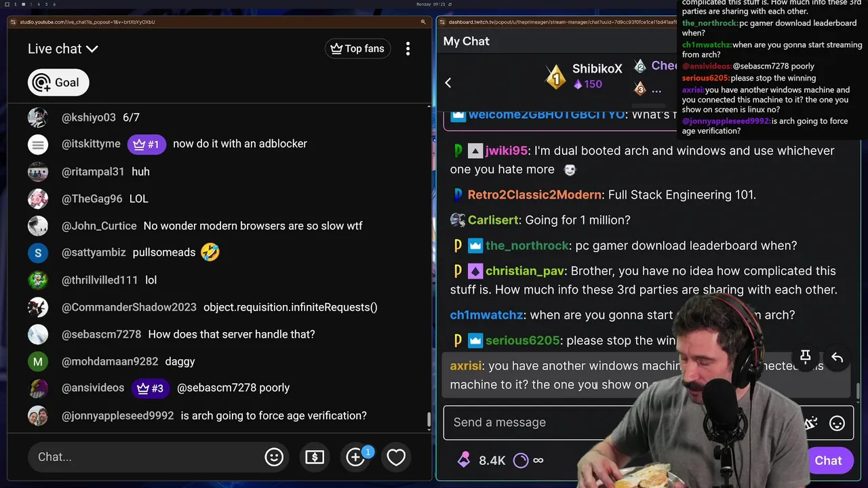
Task: Go back with the Twitch leaderboard arrow
Action: (x=448, y=83)
